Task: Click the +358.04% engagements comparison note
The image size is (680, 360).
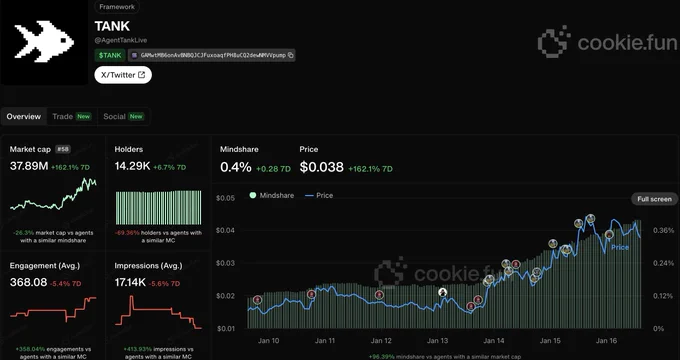Action: [x=53, y=353]
